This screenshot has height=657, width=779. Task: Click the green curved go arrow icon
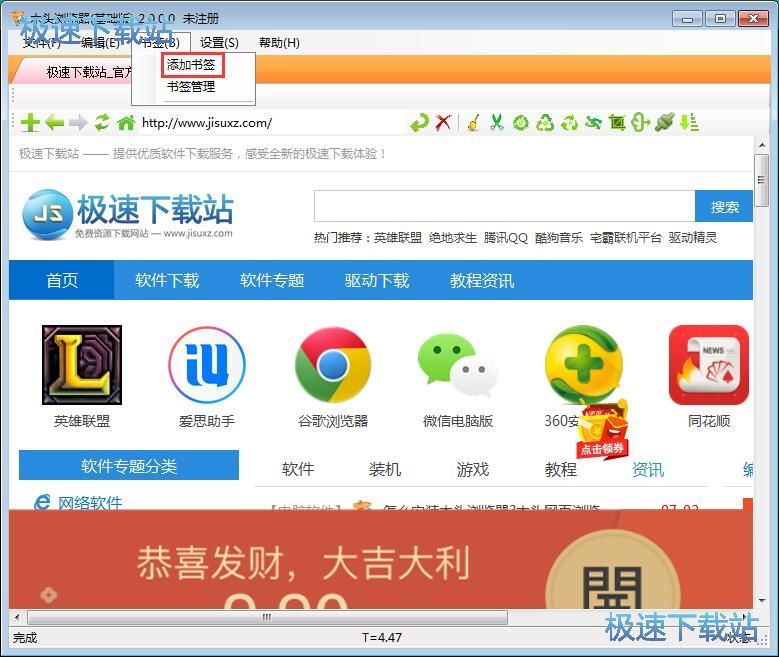pyautogui.click(x=419, y=122)
